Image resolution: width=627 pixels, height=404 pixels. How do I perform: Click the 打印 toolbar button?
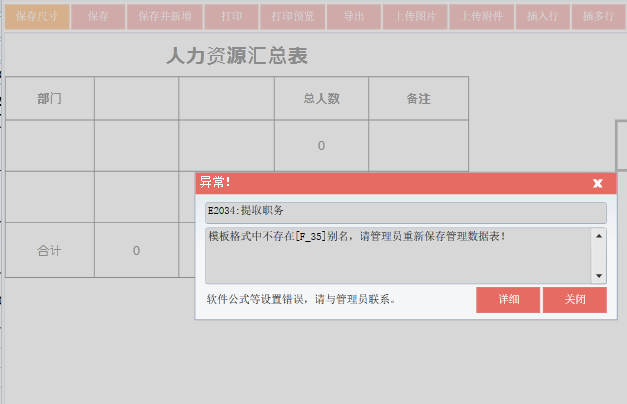232,17
